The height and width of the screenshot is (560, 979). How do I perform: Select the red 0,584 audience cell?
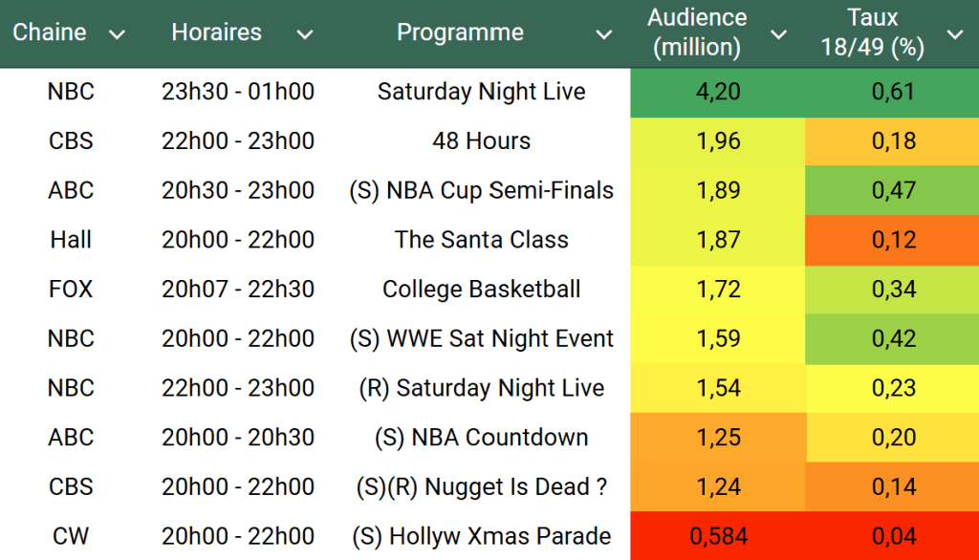717,536
